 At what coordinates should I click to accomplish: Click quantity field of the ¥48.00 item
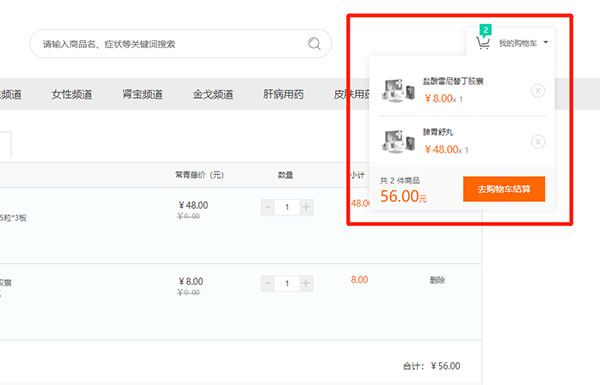287,207
